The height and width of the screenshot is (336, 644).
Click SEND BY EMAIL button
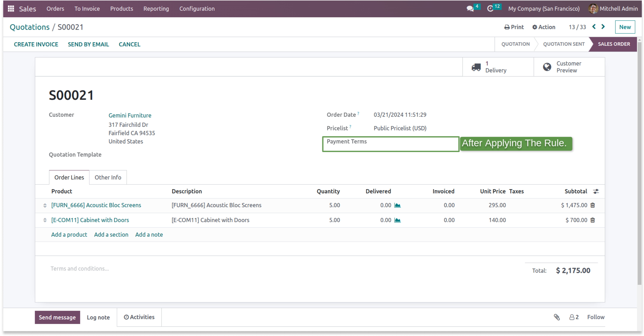click(x=88, y=44)
